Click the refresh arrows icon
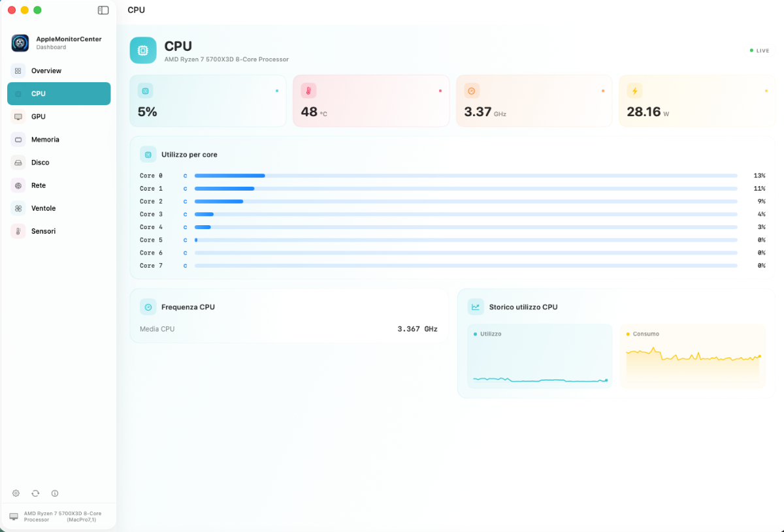The width and height of the screenshot is (784, 532). click(35, 493)
